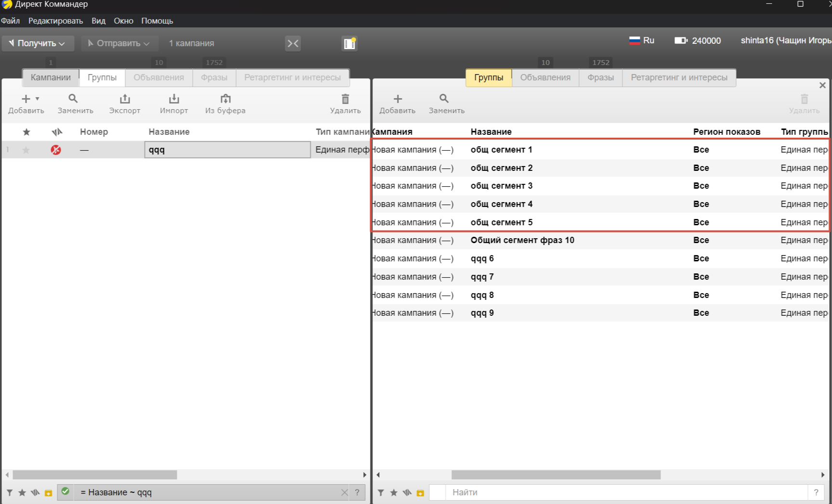The width and height of the screenshot is (832, 504).
Task: Click the Найти search field
Action: tap(626, 492)
